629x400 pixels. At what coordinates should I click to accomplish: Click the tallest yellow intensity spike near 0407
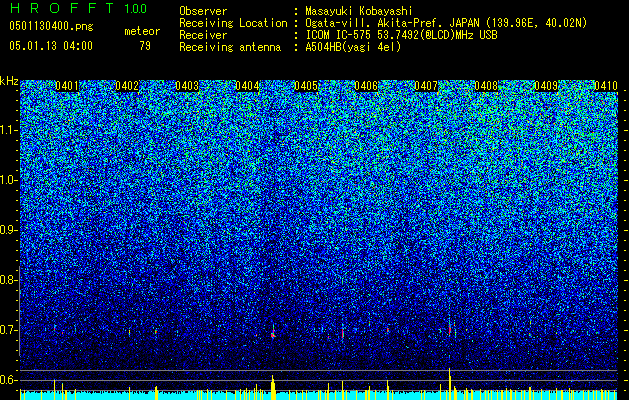(x=450, y=384)
